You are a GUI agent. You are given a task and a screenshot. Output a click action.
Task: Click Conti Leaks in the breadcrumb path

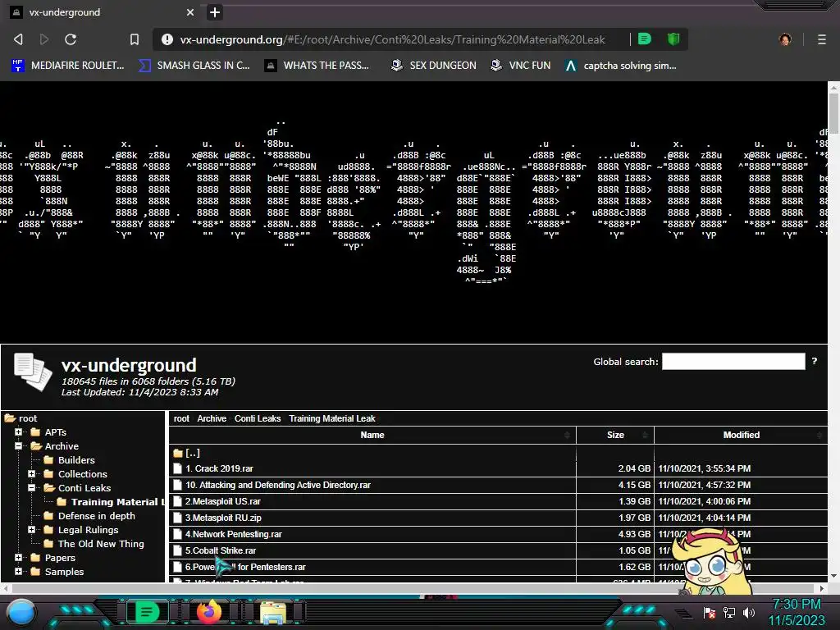point(257,418)
